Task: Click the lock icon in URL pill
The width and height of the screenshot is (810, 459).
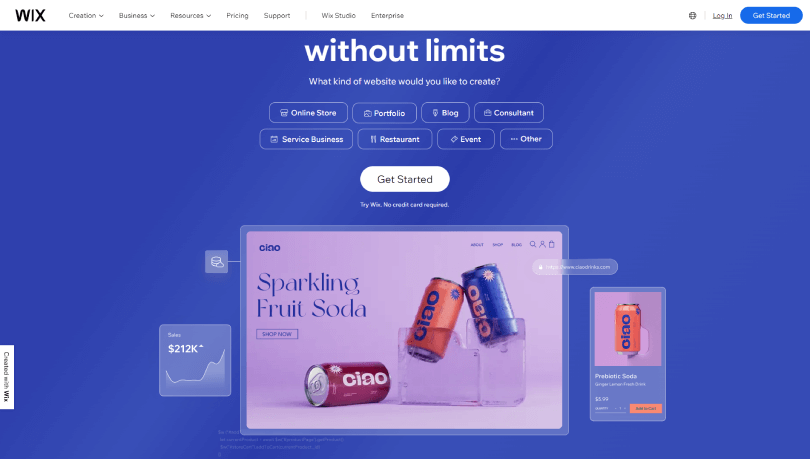Action: (540, 267)
